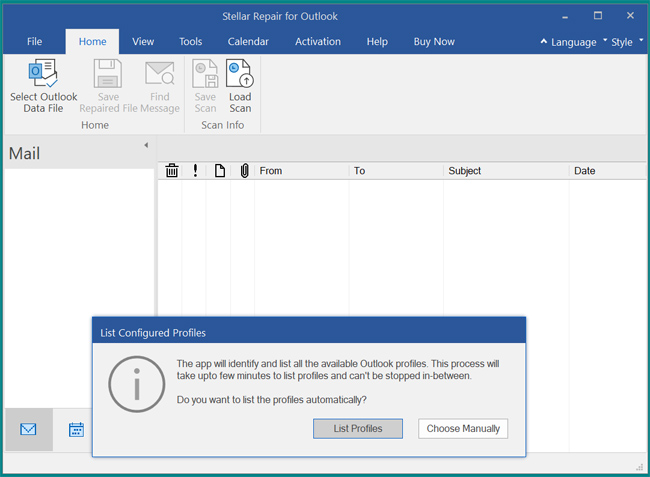Click the item type page column icon
The image size is (650, 477).
(220, 170)
